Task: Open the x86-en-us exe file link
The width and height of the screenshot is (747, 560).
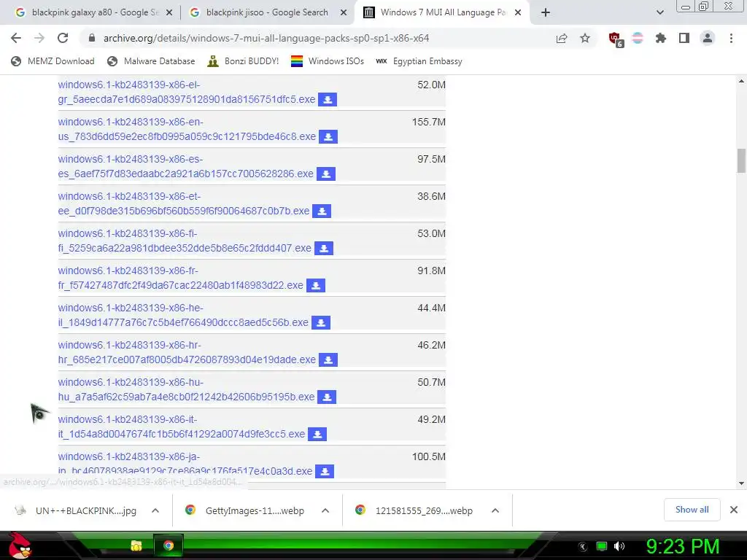Action: 187,129
